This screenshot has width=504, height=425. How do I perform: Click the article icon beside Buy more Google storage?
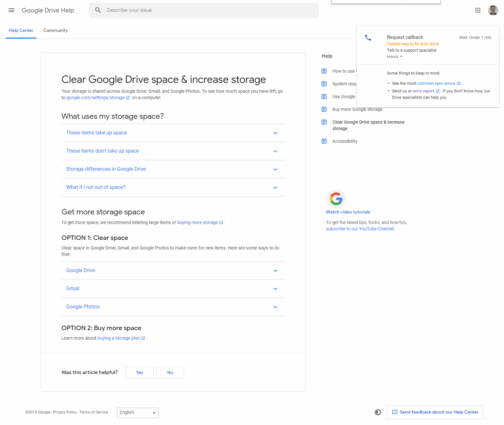click(x=324, y=109)
